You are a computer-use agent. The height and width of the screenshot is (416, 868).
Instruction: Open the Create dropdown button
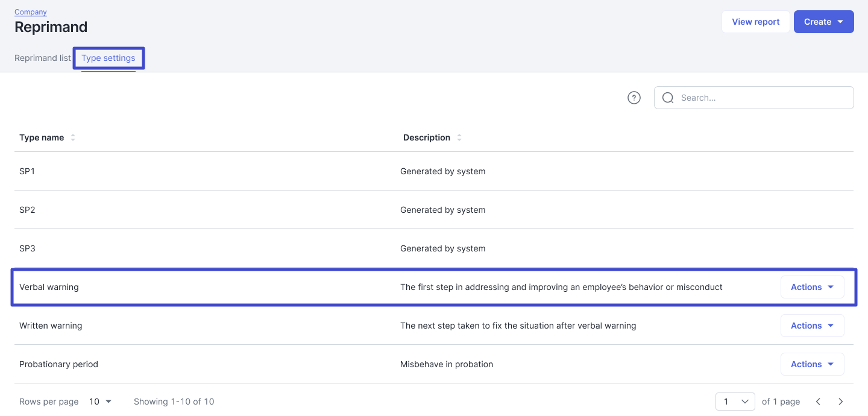point(823,22)
